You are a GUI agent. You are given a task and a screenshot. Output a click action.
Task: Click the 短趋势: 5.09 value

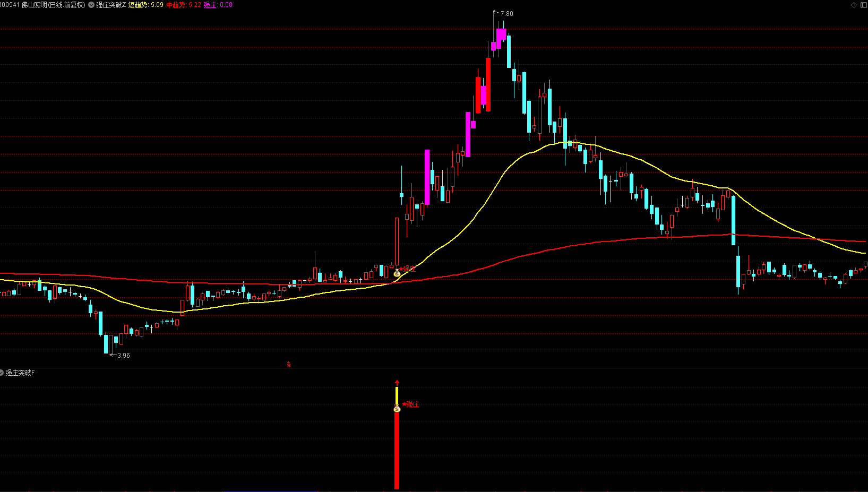(146, 5)
